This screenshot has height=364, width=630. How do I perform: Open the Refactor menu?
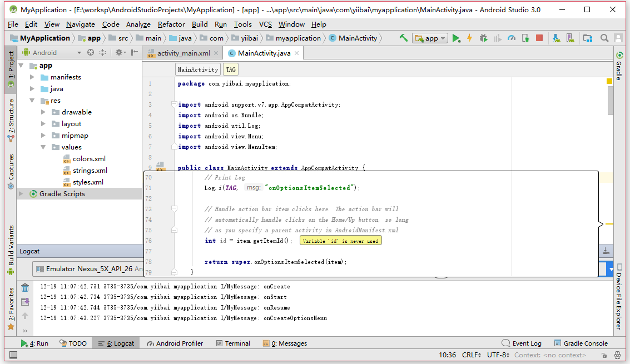[x=171, y=24]
